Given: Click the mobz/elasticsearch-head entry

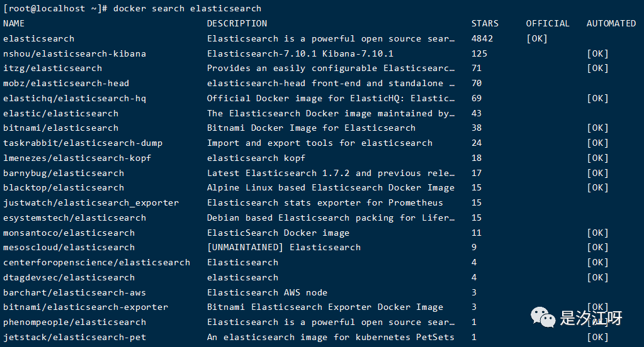Looking at the screenshot, I should pos(66,83).
